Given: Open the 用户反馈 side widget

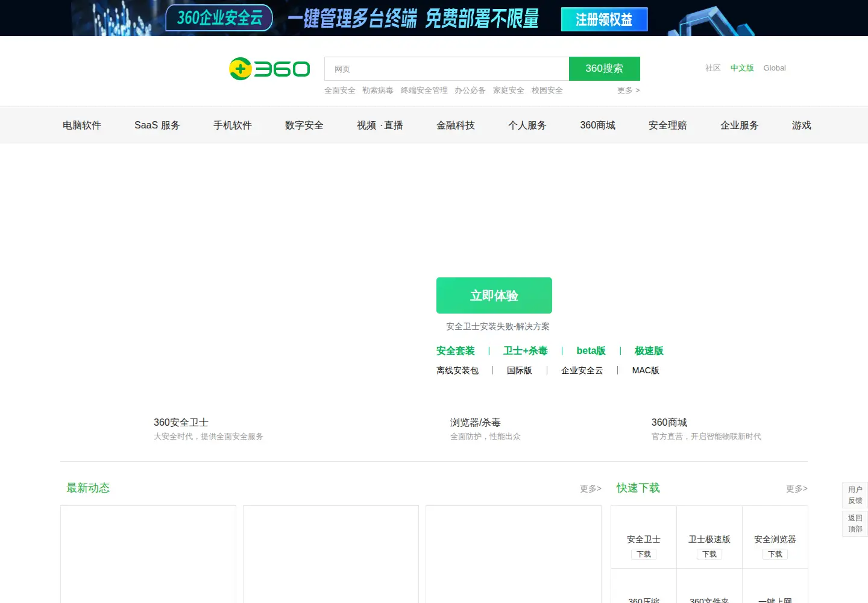Looking at the screenshot, I should (855, 495).
